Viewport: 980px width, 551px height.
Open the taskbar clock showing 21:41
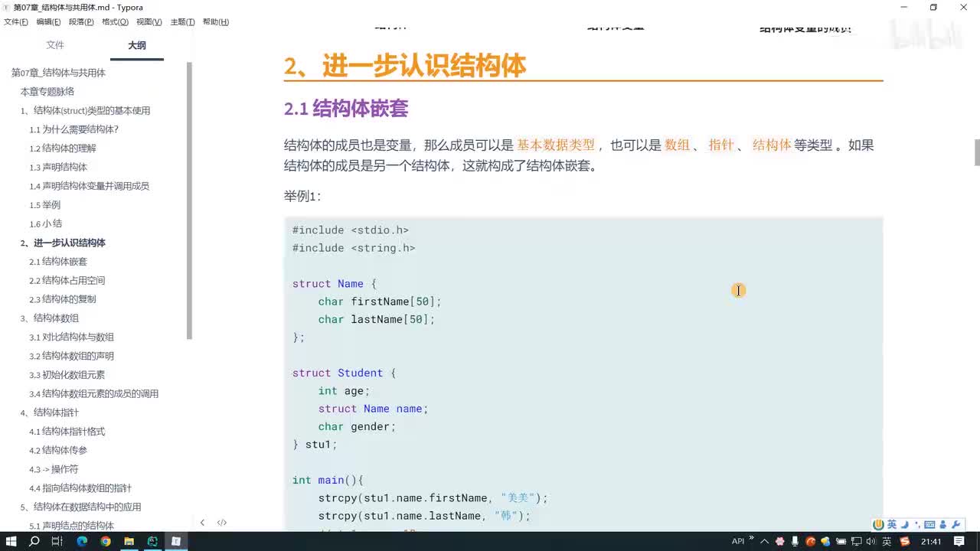(x=931, y=542)
